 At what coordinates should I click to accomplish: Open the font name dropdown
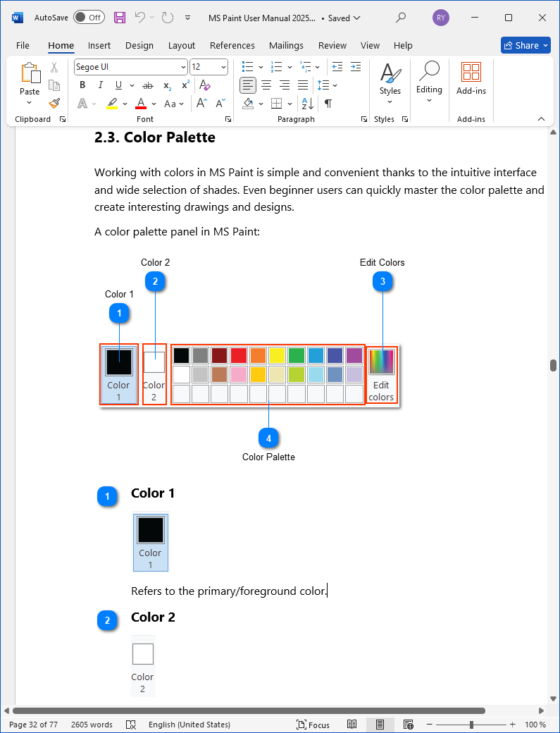(183, 67)
